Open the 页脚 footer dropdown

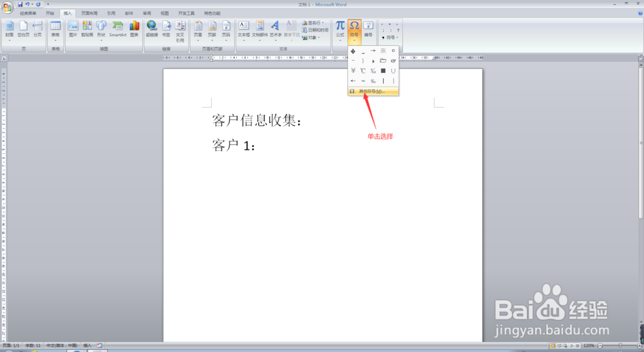[212, 30]
